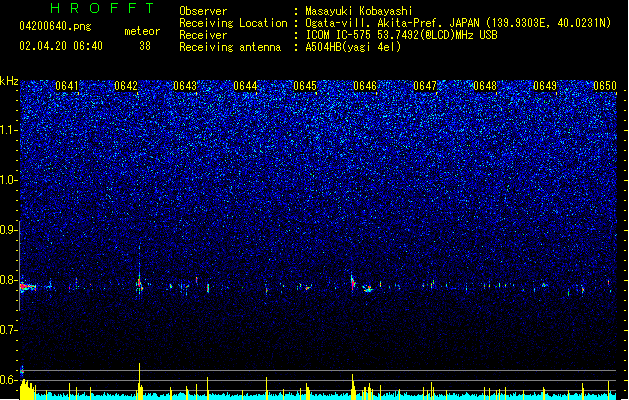This screenshot has width=629, height=400.
Task: Click the 'Receiving Location' label
Action: tap(233, 23)
